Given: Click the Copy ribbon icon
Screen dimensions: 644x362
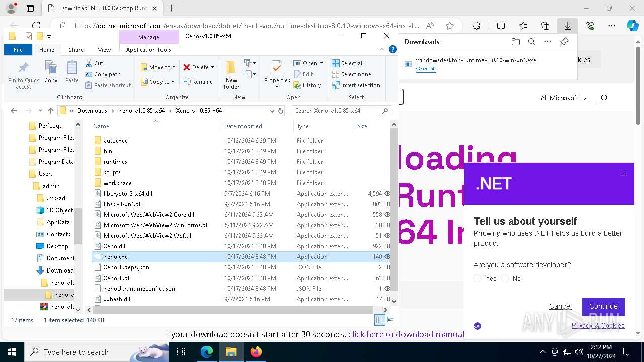Looking at the screenshot, I should click(51, 72).
